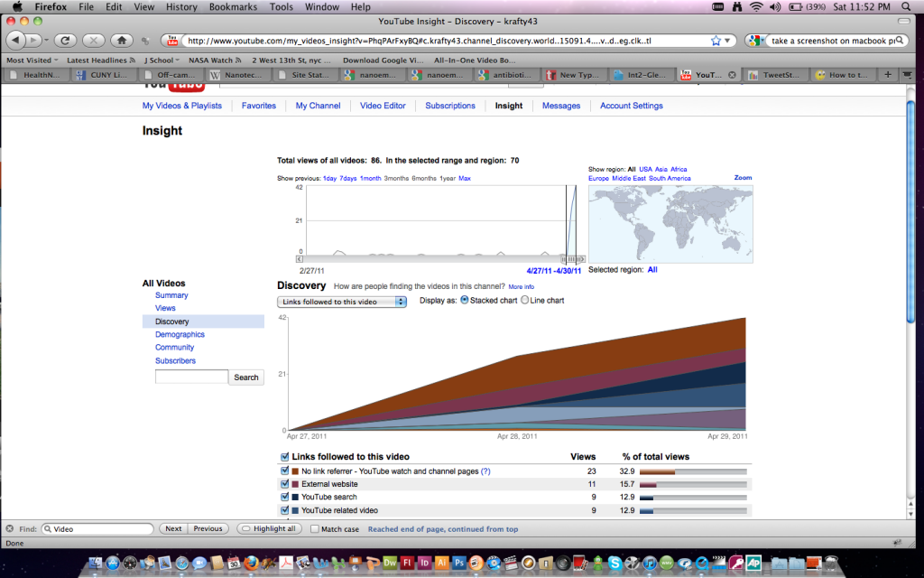Image resolution: width=924 pixels, height=578 pixels.
Task: Open the list all tabs dropdown
Action: (907, 75)
